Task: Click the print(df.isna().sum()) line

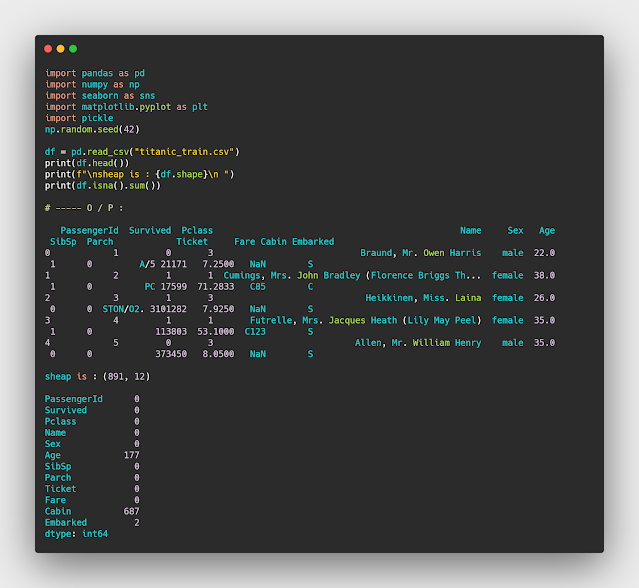Action: point(103,185)
